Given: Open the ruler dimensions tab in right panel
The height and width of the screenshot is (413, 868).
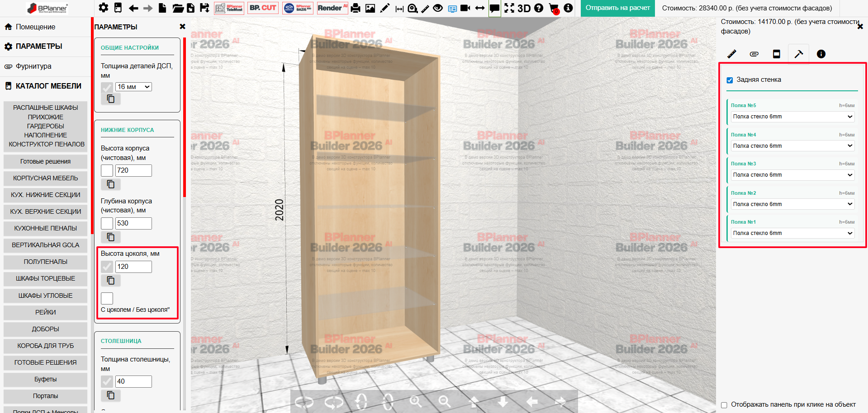Looking at the screenshot, I should point(732,54).
